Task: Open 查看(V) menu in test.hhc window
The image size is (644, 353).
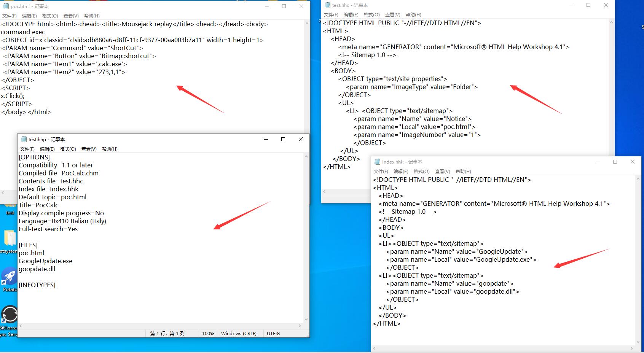Action: (392, 14)
